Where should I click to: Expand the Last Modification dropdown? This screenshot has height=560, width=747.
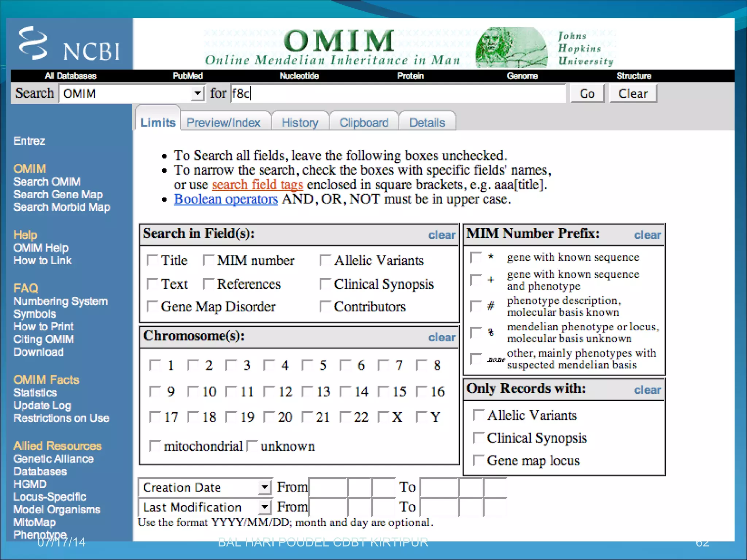coord(264,507)
